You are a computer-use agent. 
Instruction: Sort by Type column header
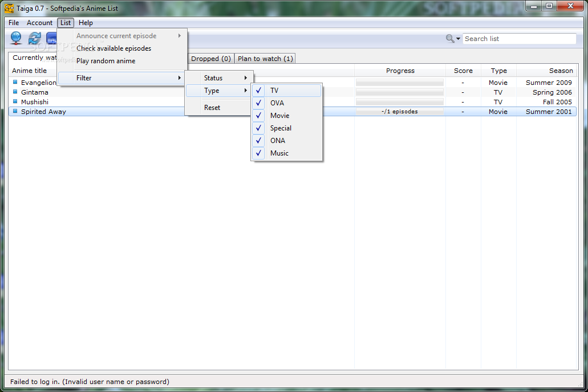point(499,71)
